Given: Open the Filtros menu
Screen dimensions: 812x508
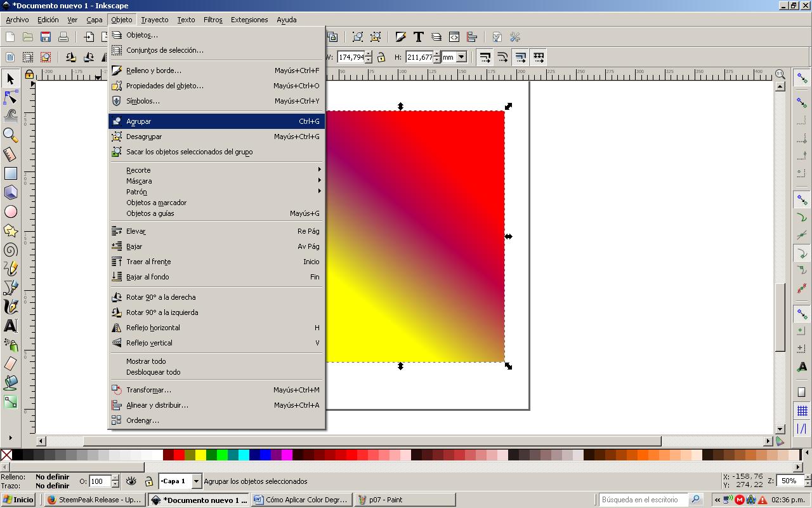Looking at the screenshot, I should 213,20.
